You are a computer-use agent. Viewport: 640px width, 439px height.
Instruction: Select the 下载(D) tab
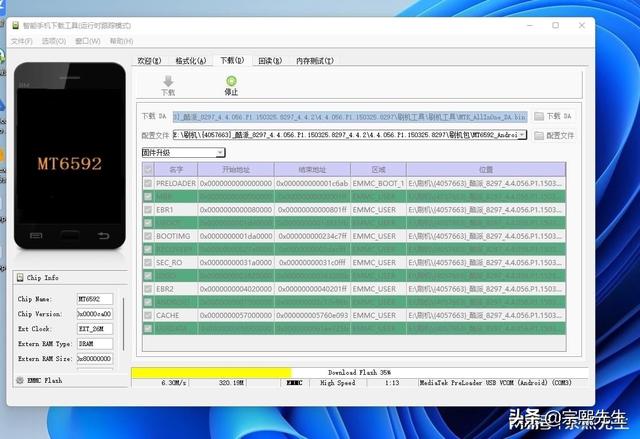(x=232, y=60)
